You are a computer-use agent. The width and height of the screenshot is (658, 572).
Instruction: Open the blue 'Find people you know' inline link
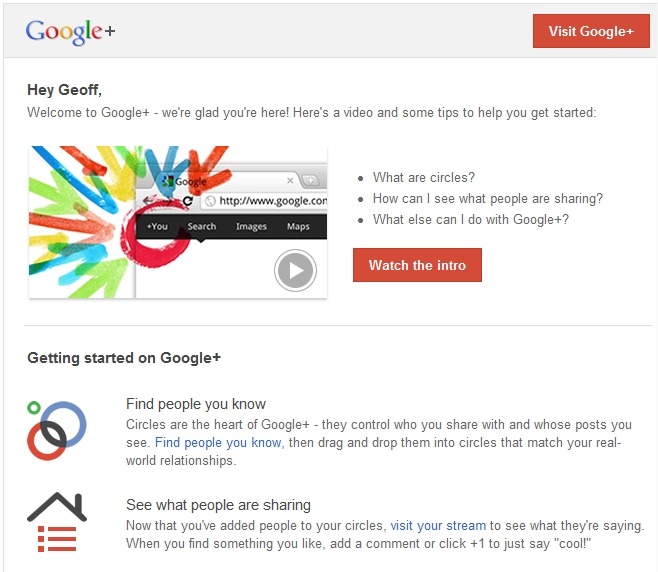click(x=219, y=442)
